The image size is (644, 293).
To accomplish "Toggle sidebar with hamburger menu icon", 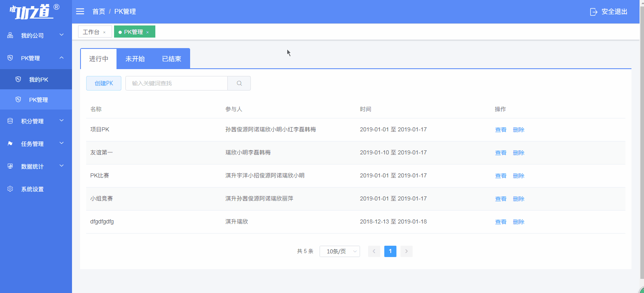I will (80, 12).
